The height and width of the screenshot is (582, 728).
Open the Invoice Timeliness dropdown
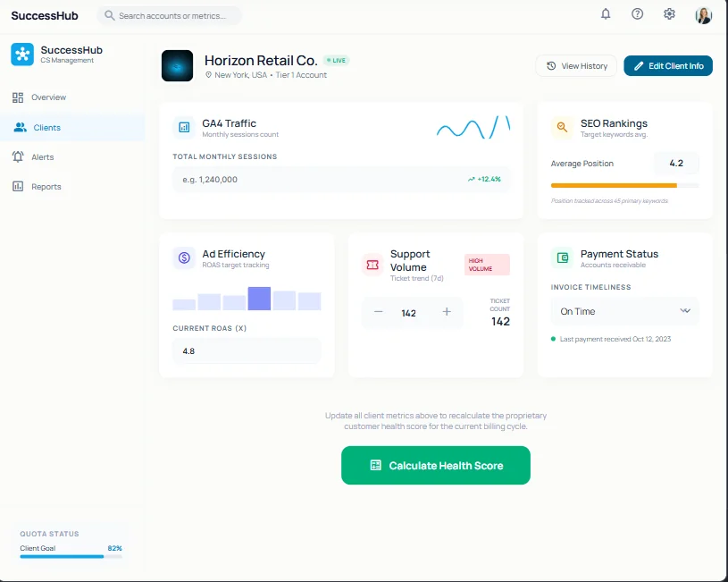click(624, 311)
